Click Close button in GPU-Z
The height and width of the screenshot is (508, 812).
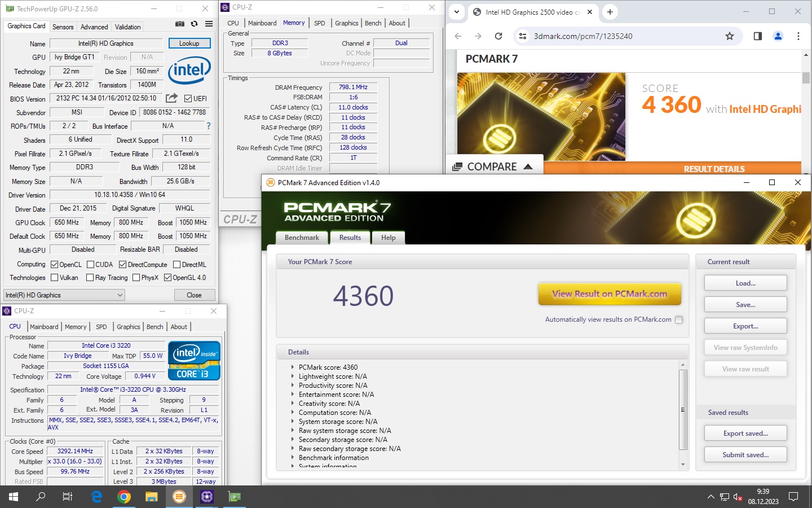194,295
